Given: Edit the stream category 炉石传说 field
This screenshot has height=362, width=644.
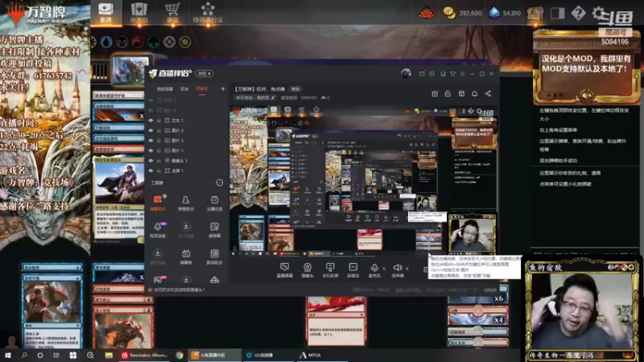Looking at the screenshot, I should pyautogui.click(x=254, y=97).
